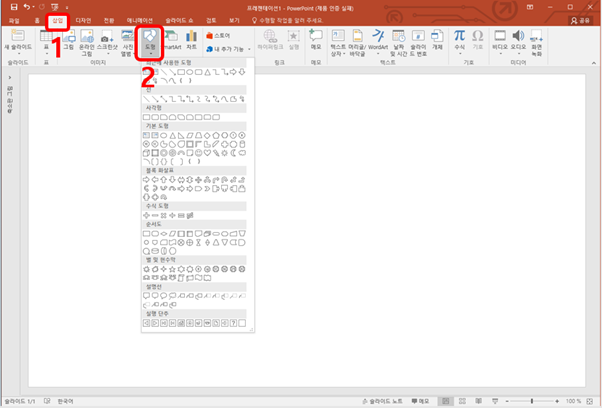Viewport: 602px width, 408px height.
Task: Expand My Add-ins (내 추가 기능) dropdown arrow
Action: 249,49
